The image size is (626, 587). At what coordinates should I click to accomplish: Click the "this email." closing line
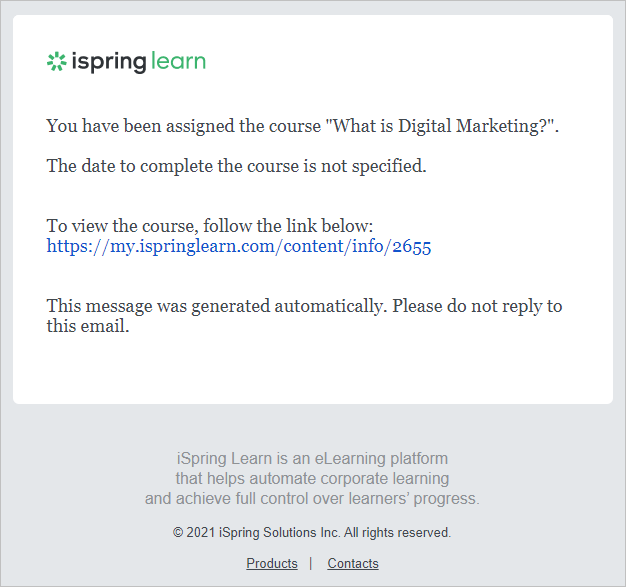point(88,326)
